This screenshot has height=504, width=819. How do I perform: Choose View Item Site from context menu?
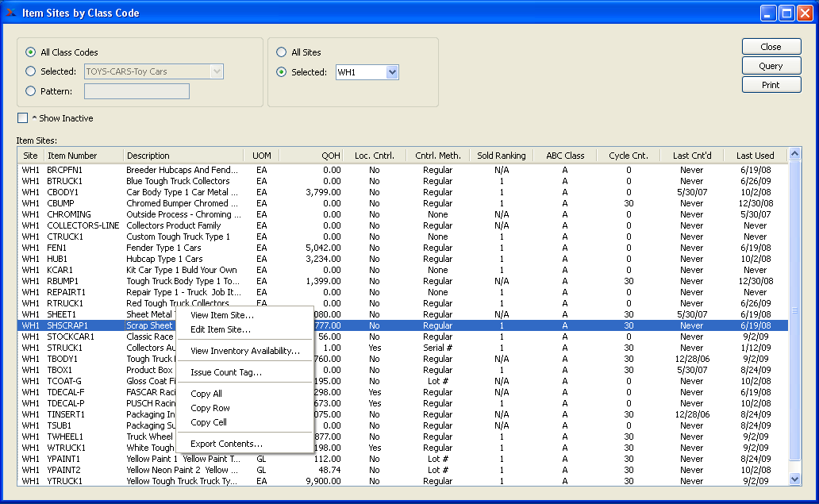[222, 315]
